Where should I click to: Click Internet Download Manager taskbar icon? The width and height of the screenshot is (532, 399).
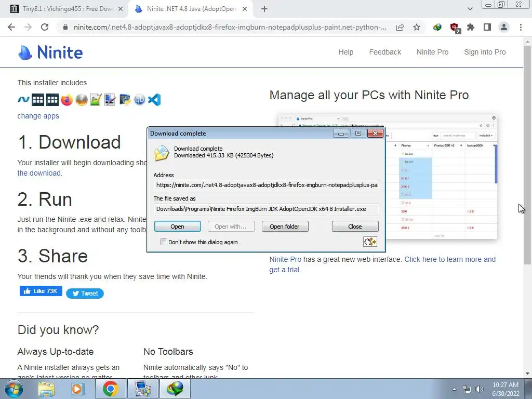pyautogui.click(x=175, y=389)
